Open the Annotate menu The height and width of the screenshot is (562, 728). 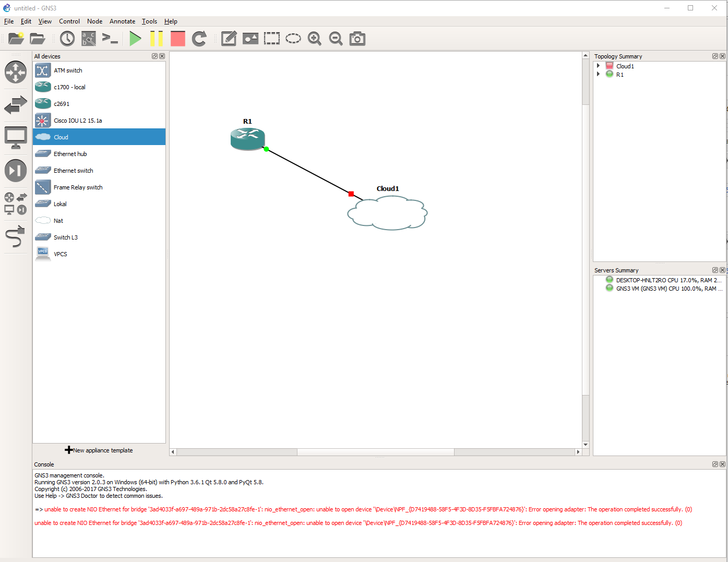click(123, 21)
